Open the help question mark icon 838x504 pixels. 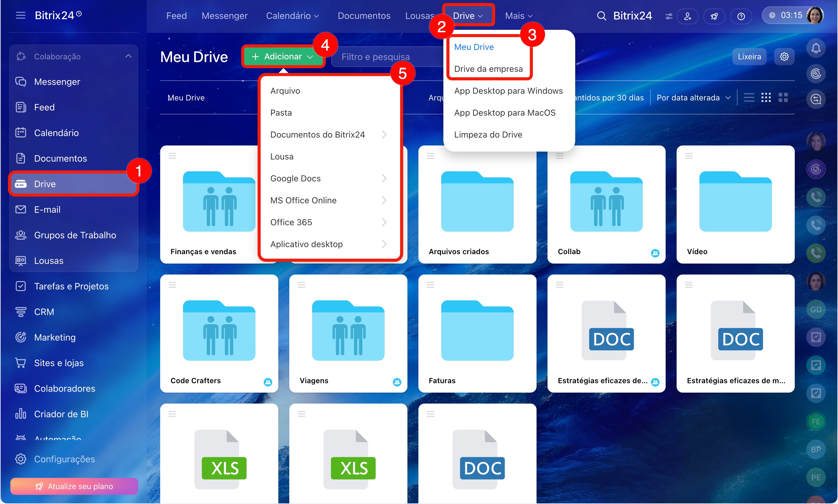tap(741, 16)
